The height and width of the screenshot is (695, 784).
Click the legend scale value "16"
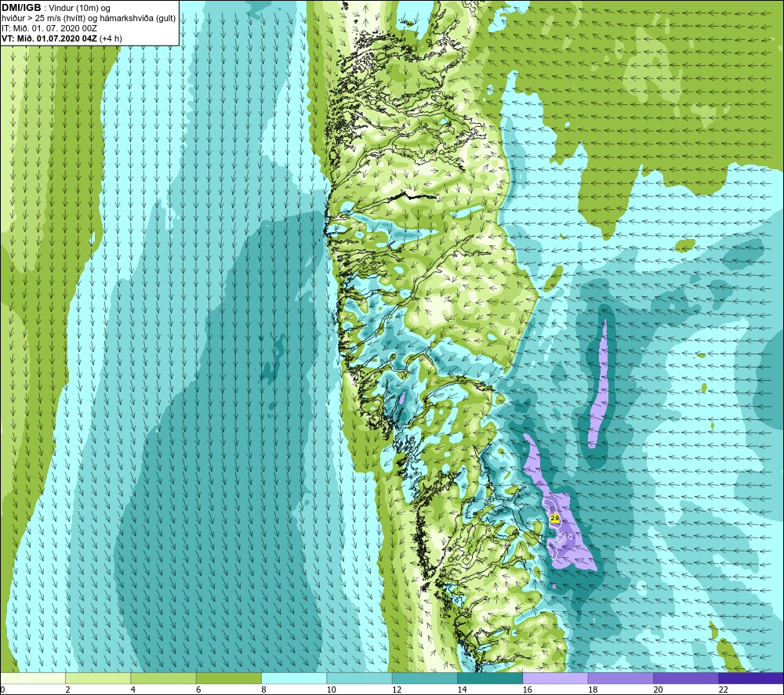pyautogui.click(x=528, y=690)
